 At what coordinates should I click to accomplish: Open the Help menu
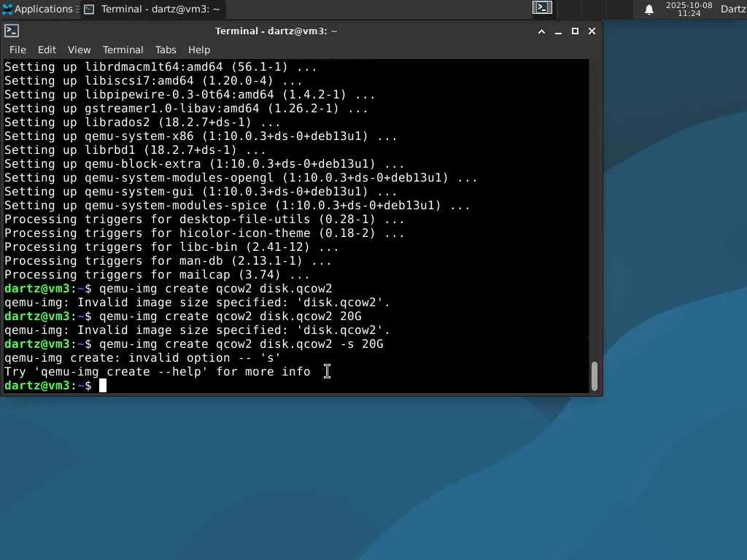click(198, 50)
